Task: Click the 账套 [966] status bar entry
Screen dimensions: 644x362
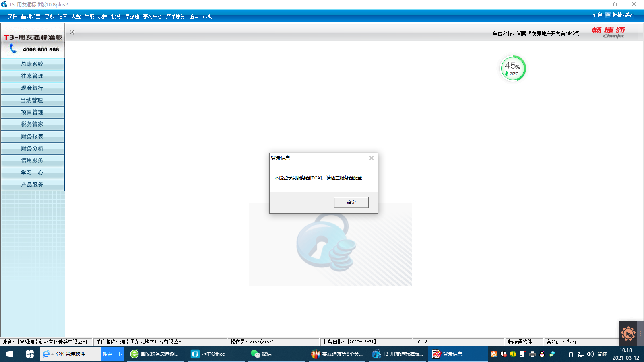Action: coord(47,342)
